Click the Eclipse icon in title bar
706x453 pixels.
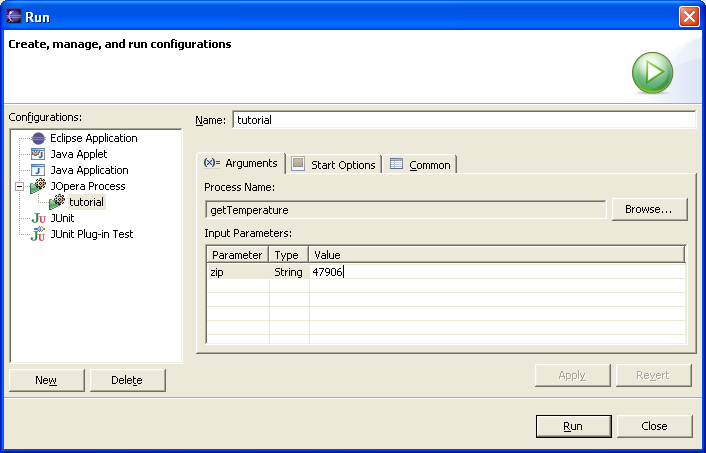(14, 16)
